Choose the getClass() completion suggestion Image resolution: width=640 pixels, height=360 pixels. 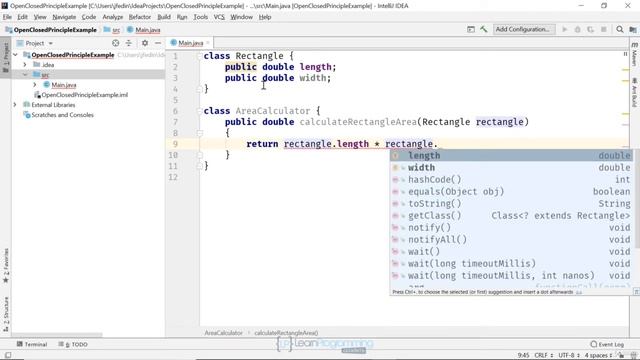tap(512, 216)
